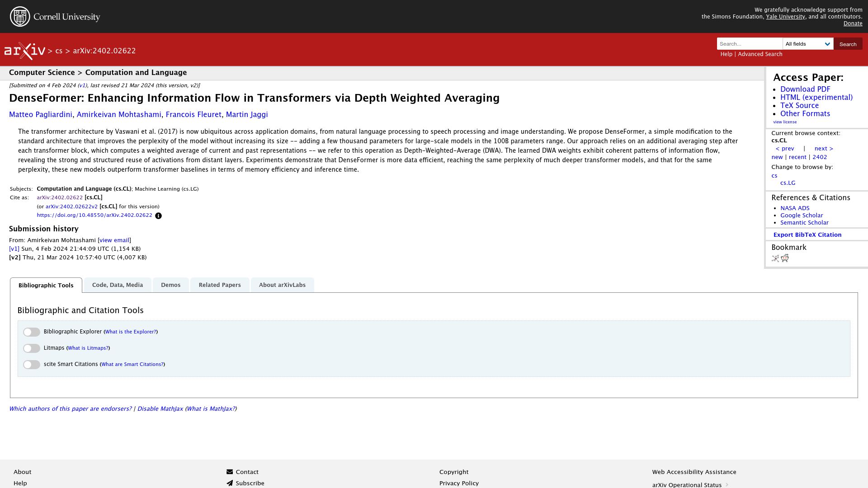Image resolution: width=868 pixels, height=488 pixels.
Task: Open the cs breadcrumb link
Action: tap(59, 51)
